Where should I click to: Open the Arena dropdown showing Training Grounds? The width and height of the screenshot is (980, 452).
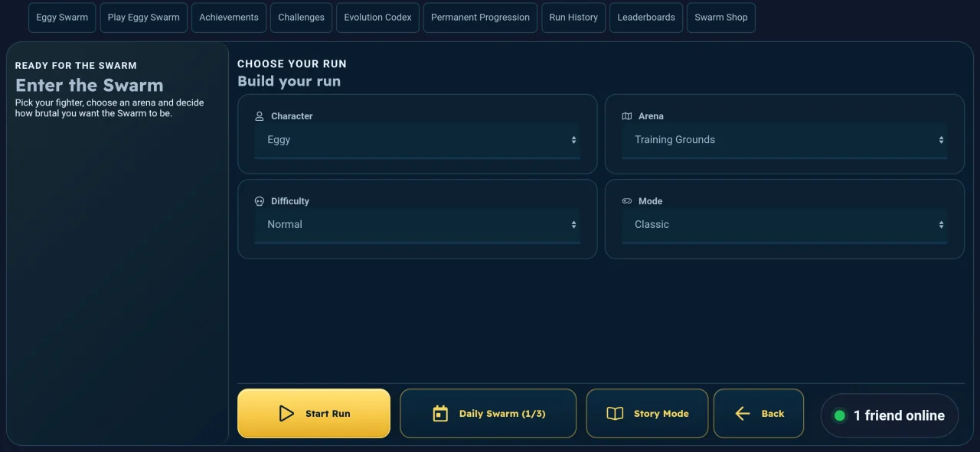785,140
